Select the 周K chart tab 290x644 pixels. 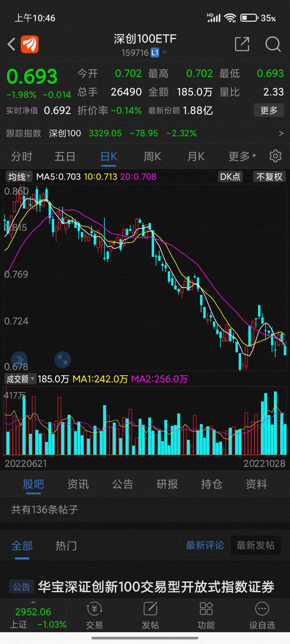[x=152, y=156]
